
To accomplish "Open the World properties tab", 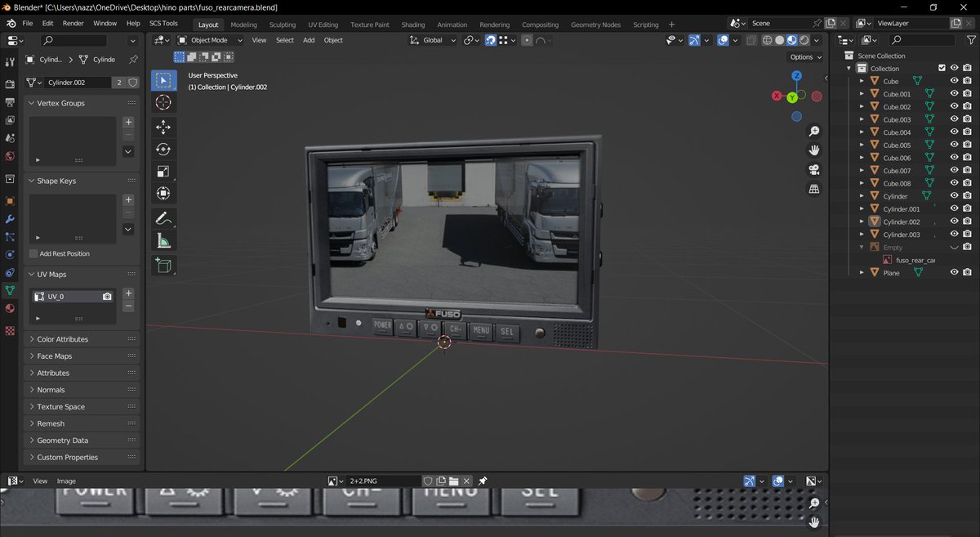I will (10, 156).
